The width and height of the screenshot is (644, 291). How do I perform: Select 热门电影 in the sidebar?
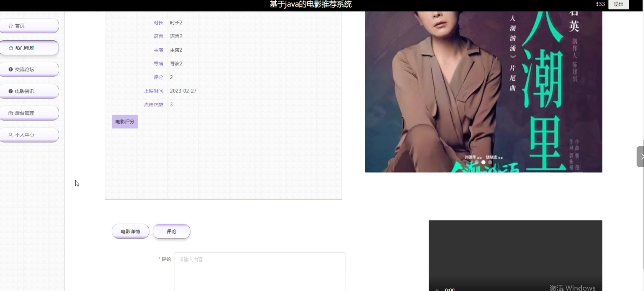29,48
